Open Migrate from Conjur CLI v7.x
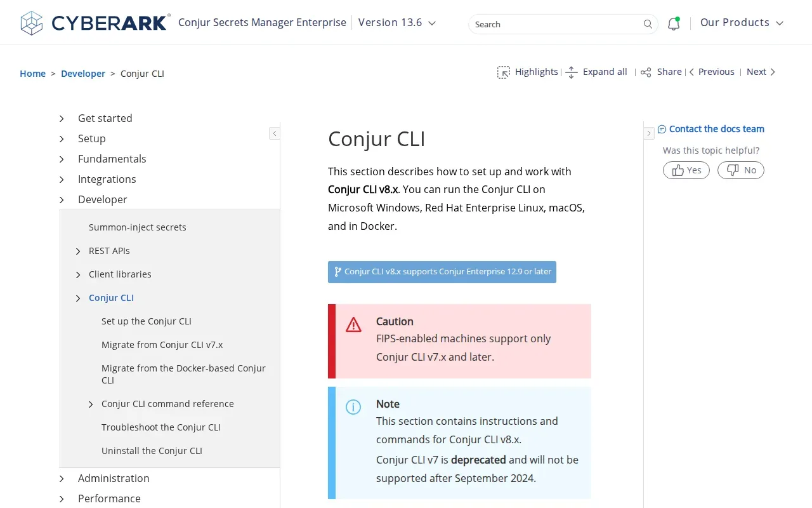 point(162,345)
